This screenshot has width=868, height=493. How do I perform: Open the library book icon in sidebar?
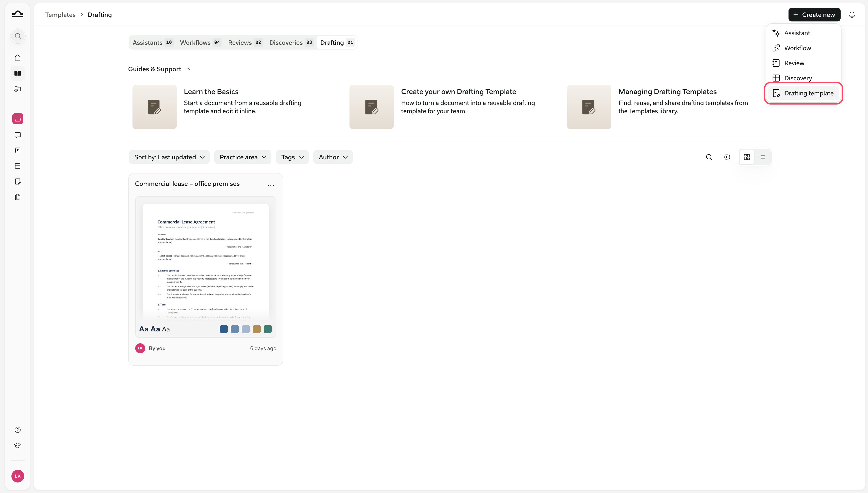point(18,73)
